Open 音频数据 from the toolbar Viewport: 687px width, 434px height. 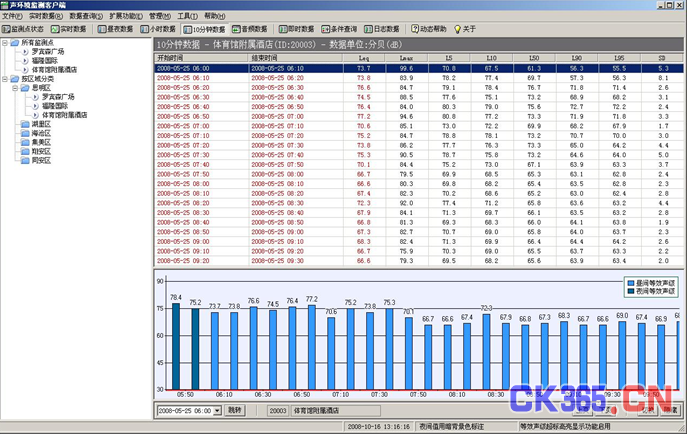click(249, 29)
